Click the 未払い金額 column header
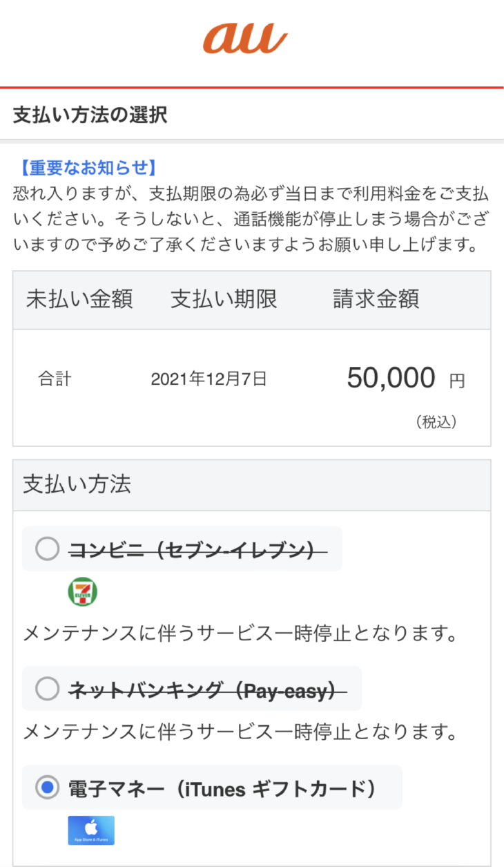This screenshot has height=867, width=504. coord(79,299)
